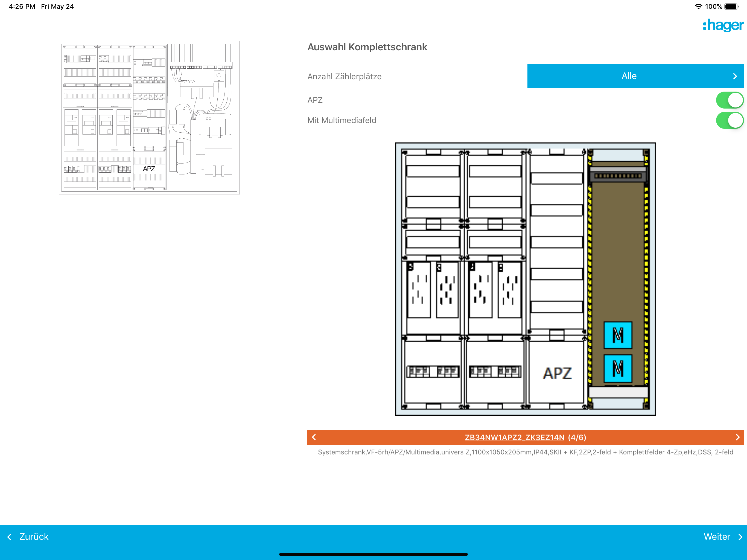Click the (4/6) page counter
747x560 pixels.
click(x=577, y=437)
